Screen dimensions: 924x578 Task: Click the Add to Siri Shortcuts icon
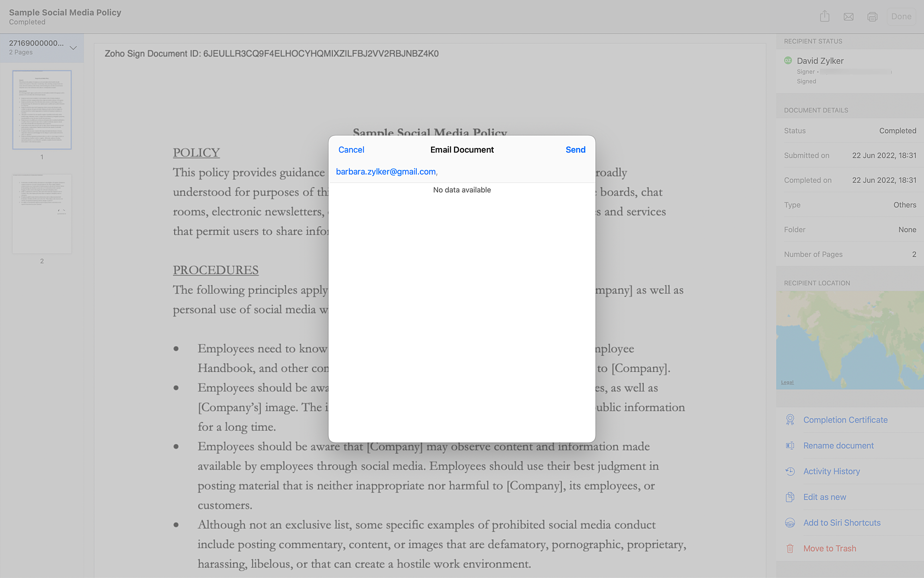tap(790, 523)
